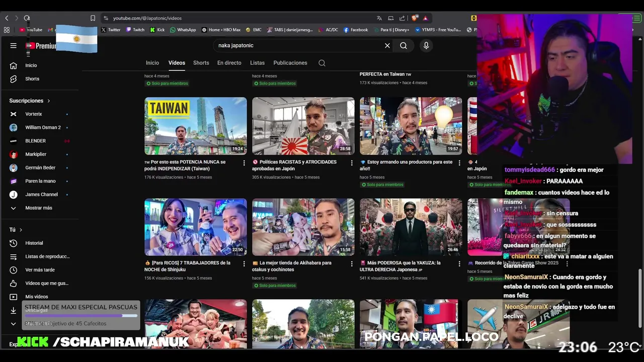This screenshot has width=644, height=362.
Task: Open the Brave Shields lion icon
Action: pos(415,18)
